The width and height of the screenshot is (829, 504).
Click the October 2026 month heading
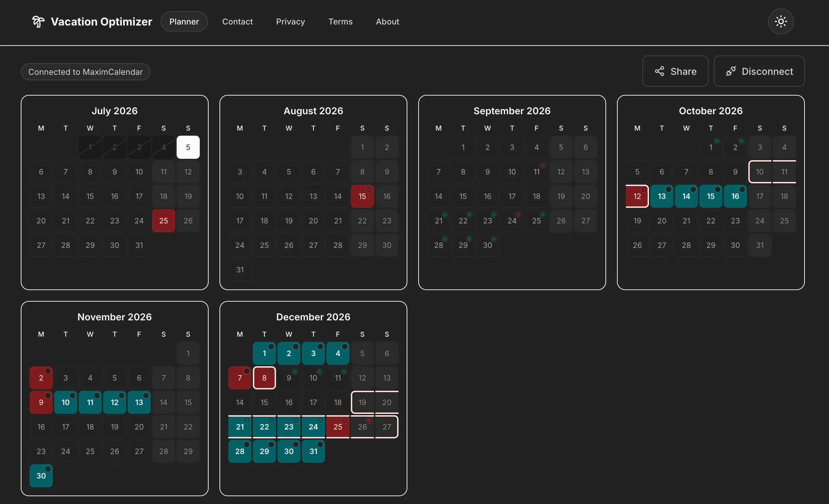(711, 111)
